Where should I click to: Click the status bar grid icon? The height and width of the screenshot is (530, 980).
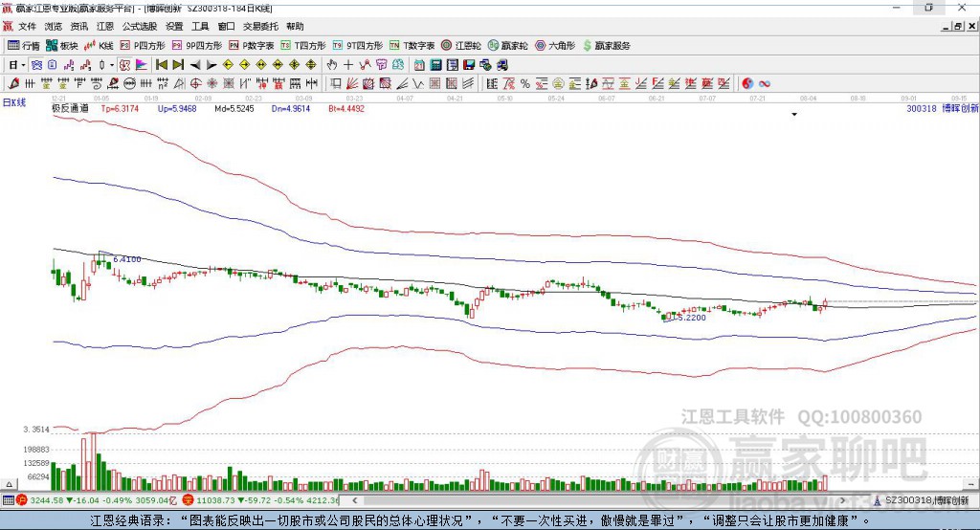(x=8, y=500)
